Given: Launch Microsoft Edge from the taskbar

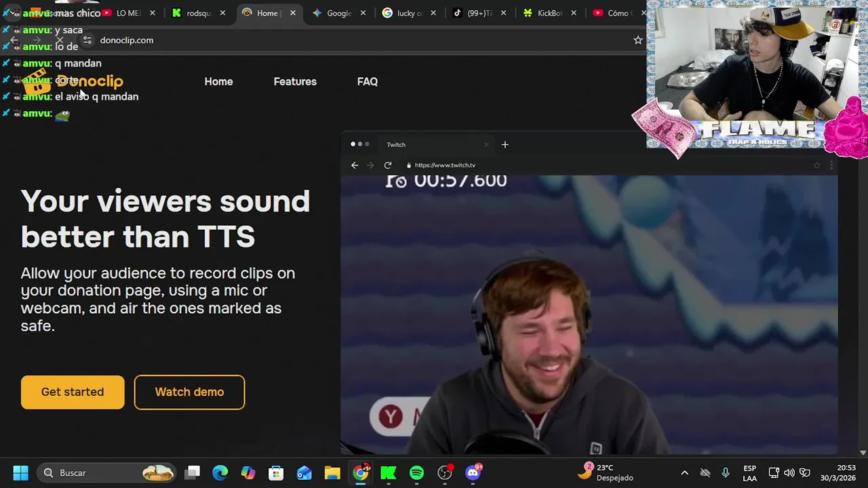Looking at the screenshot, I should tap(220, 472).
